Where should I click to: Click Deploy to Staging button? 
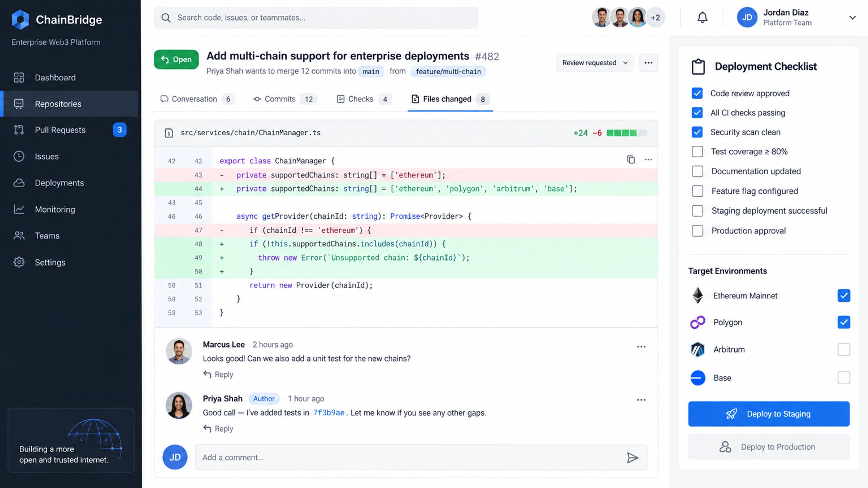tap(769, 414)
